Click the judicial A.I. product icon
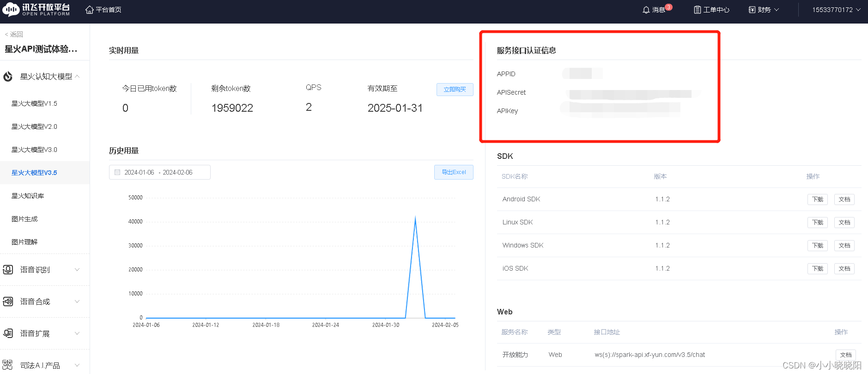The image size is (868, 374). click(x=8, y=365)
